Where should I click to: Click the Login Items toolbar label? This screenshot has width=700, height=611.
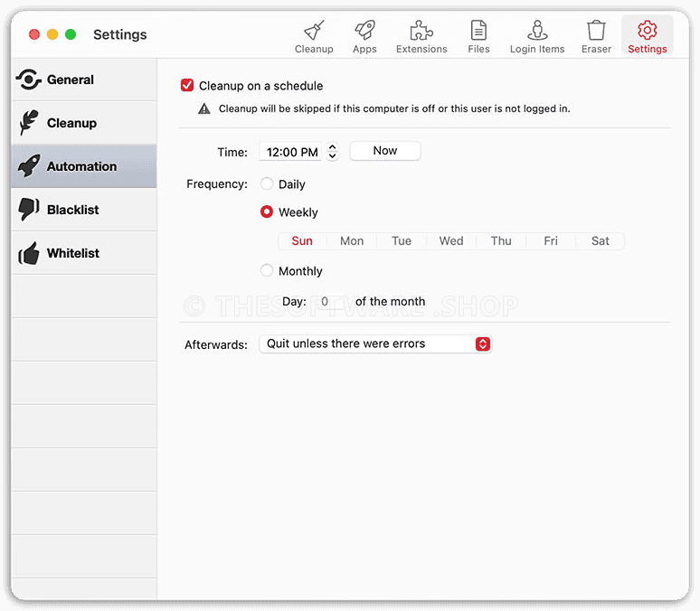click(537, 49)
